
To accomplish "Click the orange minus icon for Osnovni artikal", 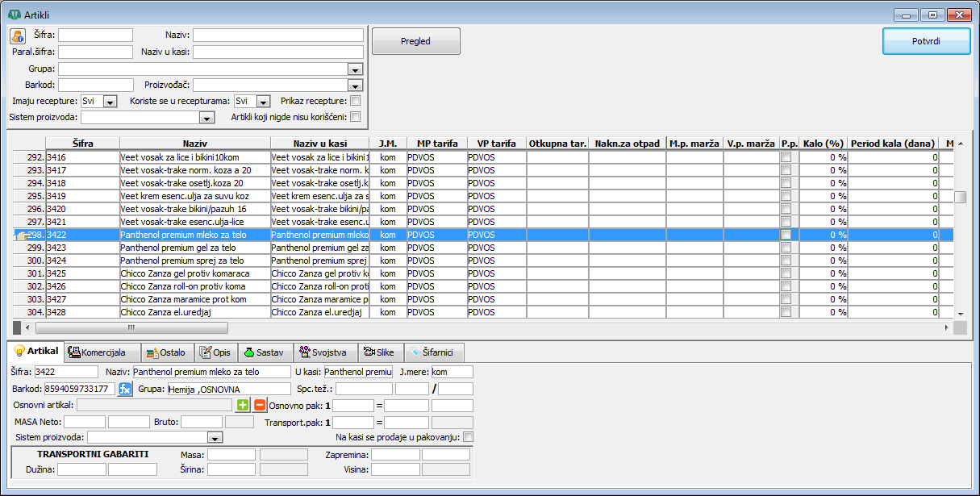I will pyautogui.click(x=260, y=405).
